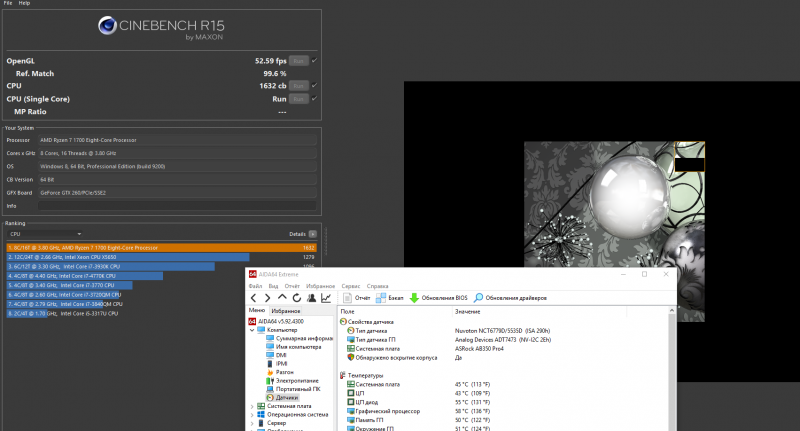Image resolution: width=800 pixels, height=431 pixels.
Task: Run the CPU Single Core benchmark
Action: coord(298,99)
